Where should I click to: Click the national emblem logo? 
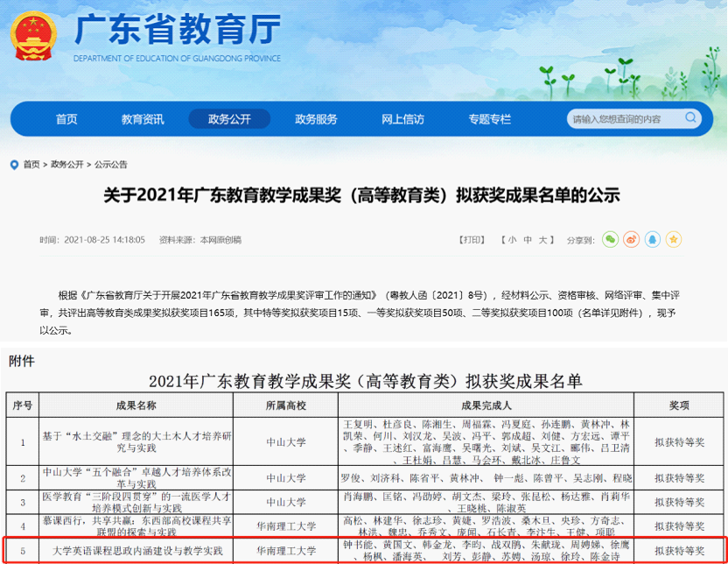point(37,39)
